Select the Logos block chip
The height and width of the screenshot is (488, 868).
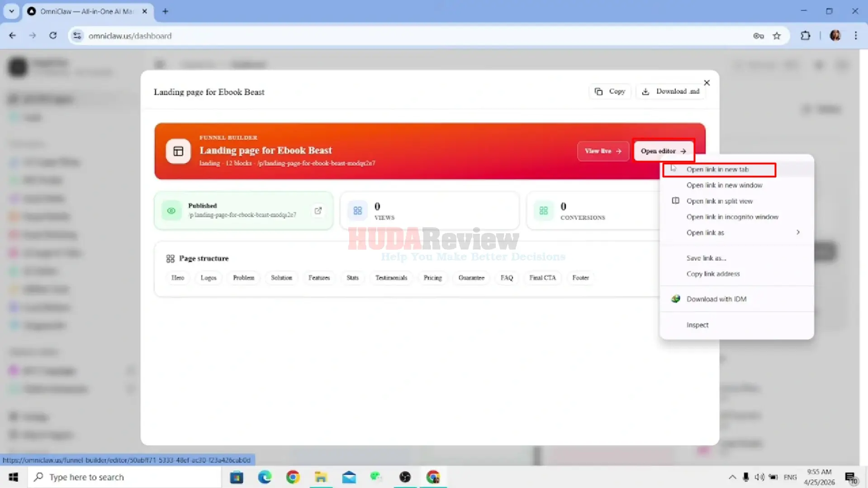(209, 278)
